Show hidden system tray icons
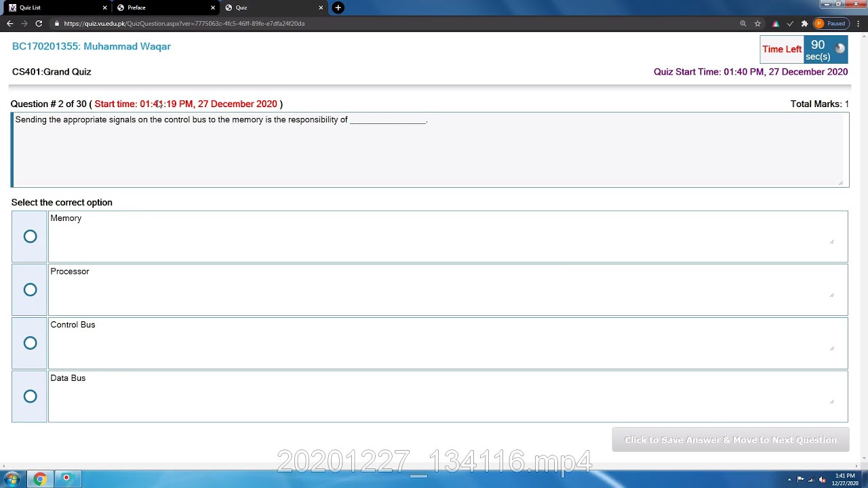Screen dimensions: 868x488 tap(789, 480)
